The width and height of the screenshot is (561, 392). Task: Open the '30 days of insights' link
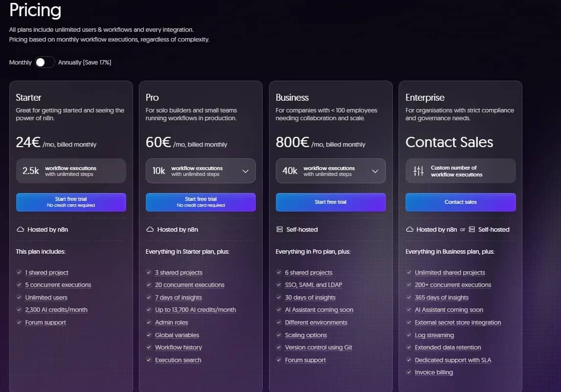point(310,298)
